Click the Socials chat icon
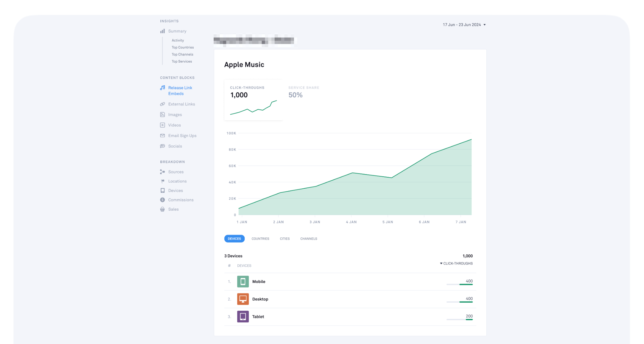644x344 pixels. [x=163, y=146]
